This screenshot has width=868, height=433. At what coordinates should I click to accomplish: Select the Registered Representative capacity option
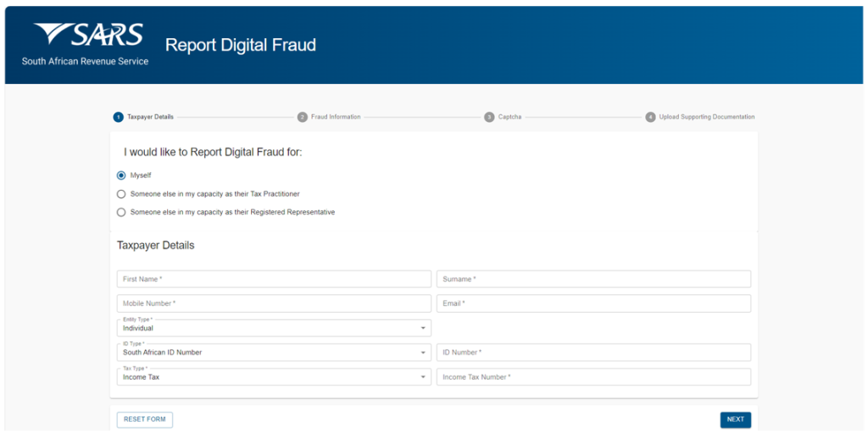pos(121,213)
